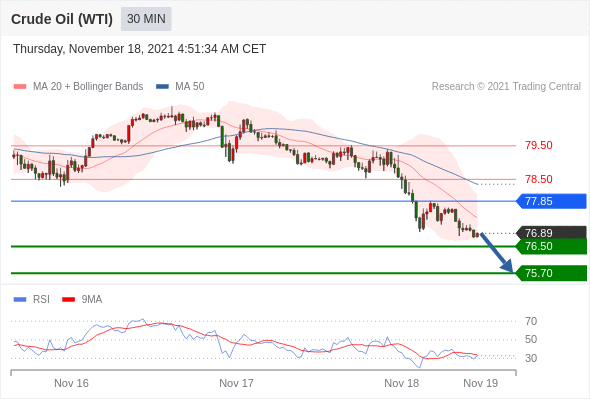Click the 30 MIN timeframe button
590x400 pixels.
pos(146,19)
